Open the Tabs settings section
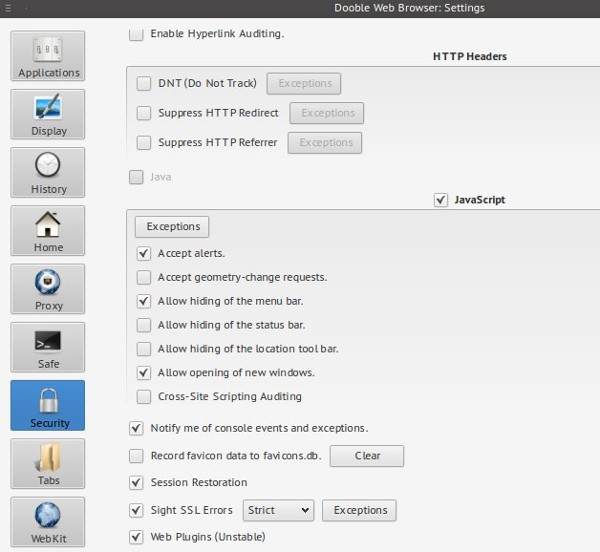Screen dimensions: 600x552 [48, 462]
